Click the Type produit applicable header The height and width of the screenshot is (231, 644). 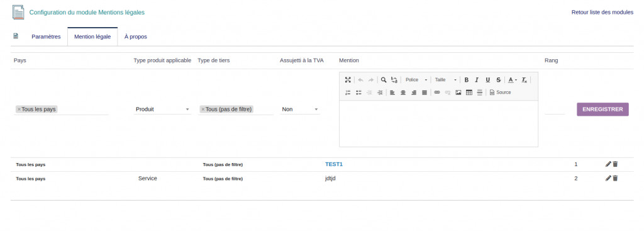coord(163,60)
